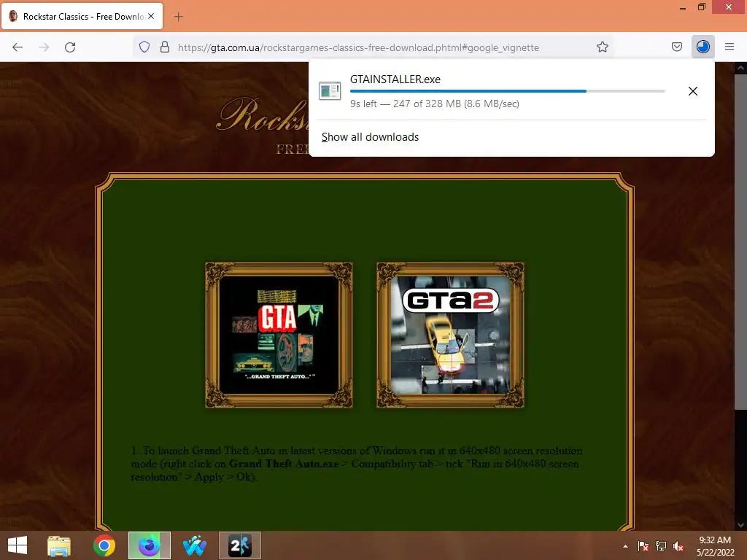Open the blue W app on taskbar
The image size is (747, 560).
click(x=194, y=545)
